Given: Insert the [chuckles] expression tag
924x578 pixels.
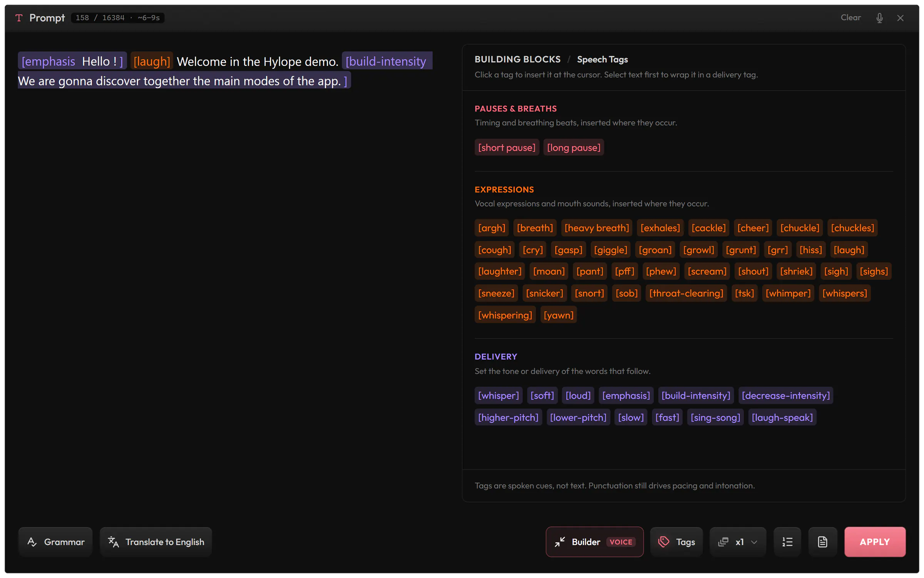Looking at the screenshot, I should 852,228.
